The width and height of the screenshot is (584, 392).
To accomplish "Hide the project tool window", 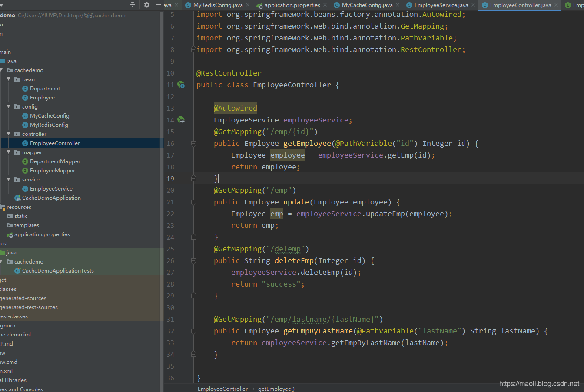I will [158, 5].
